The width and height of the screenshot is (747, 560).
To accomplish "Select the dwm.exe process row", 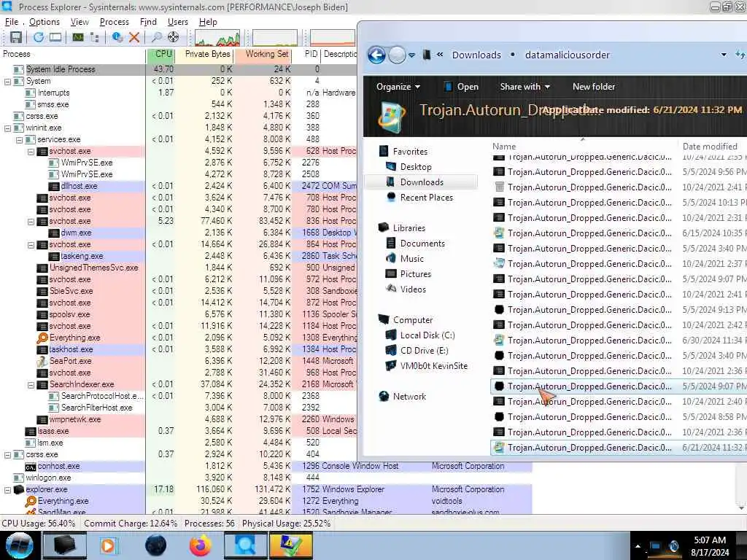I will pos(179,233).
